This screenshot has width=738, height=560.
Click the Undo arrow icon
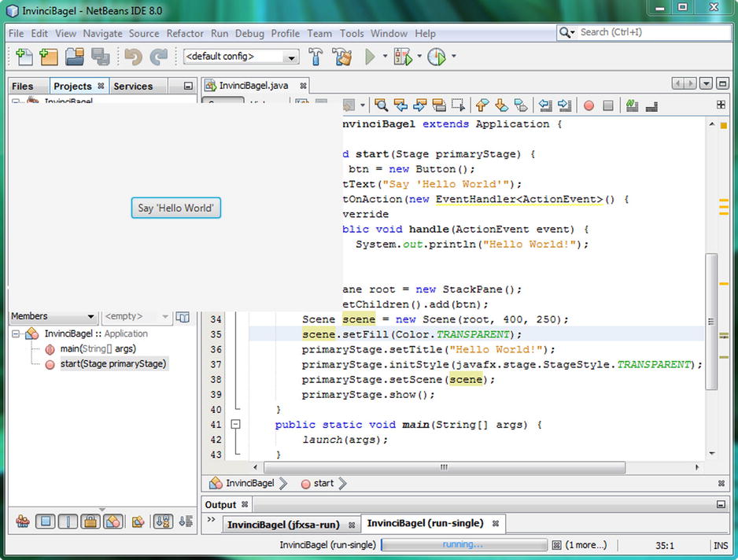(133, 57)
